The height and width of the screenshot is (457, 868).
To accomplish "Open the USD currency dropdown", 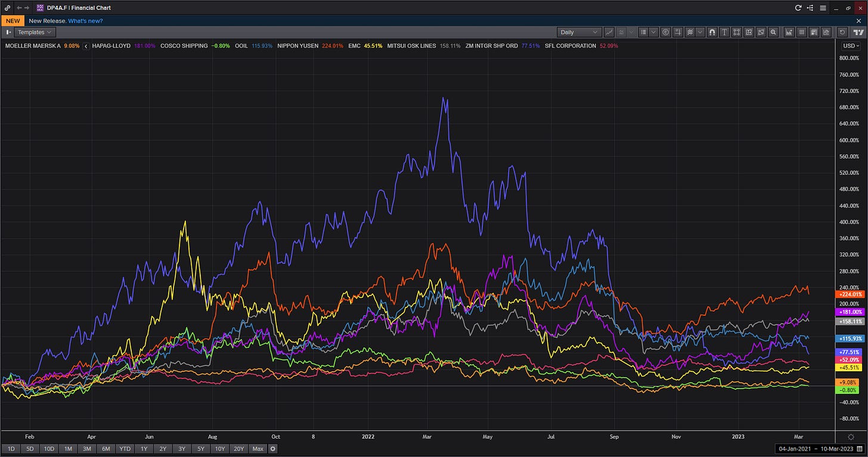I will click(851, 46).
